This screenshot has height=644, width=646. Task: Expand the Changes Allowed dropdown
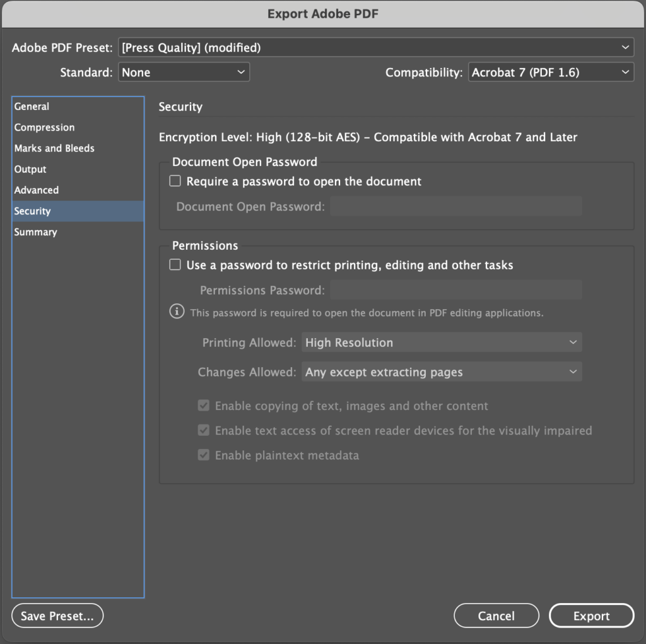pos(442,372)
